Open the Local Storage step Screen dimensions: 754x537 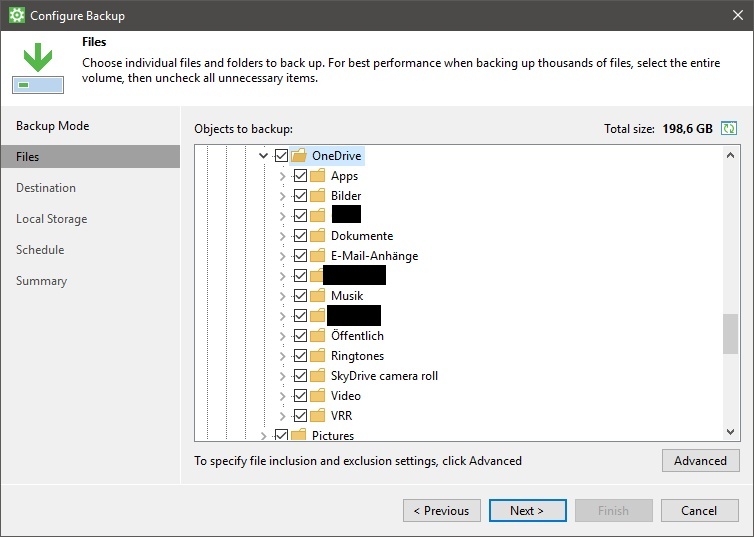(51, 219)
